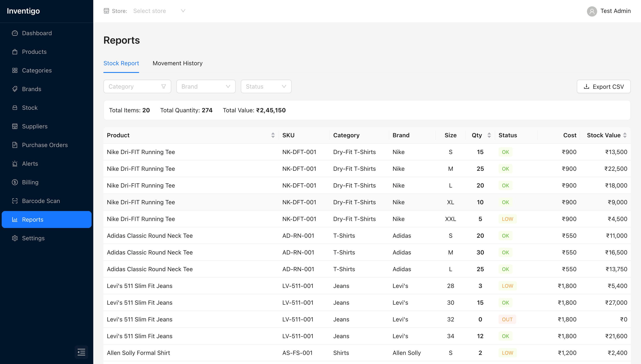641x364 pixels.
Task: Click the Test Admin profile avatar
Action: (592, 11)
